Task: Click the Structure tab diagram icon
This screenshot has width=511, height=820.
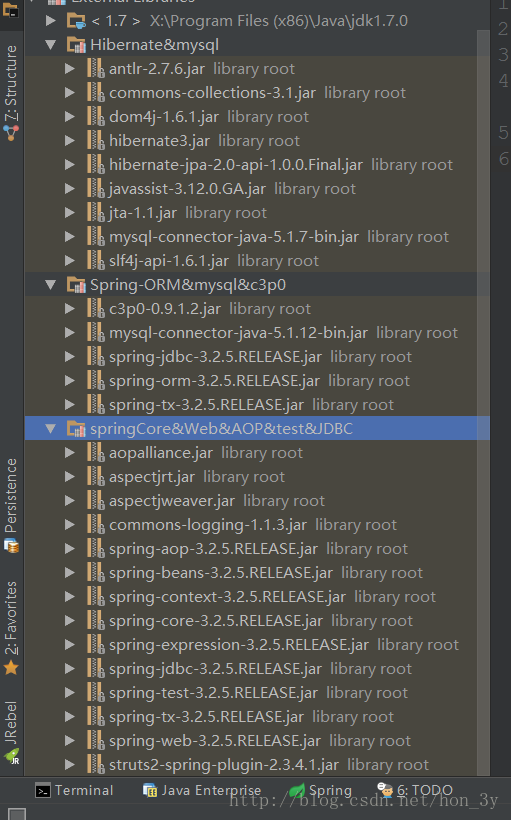Action: coord(11,133)
